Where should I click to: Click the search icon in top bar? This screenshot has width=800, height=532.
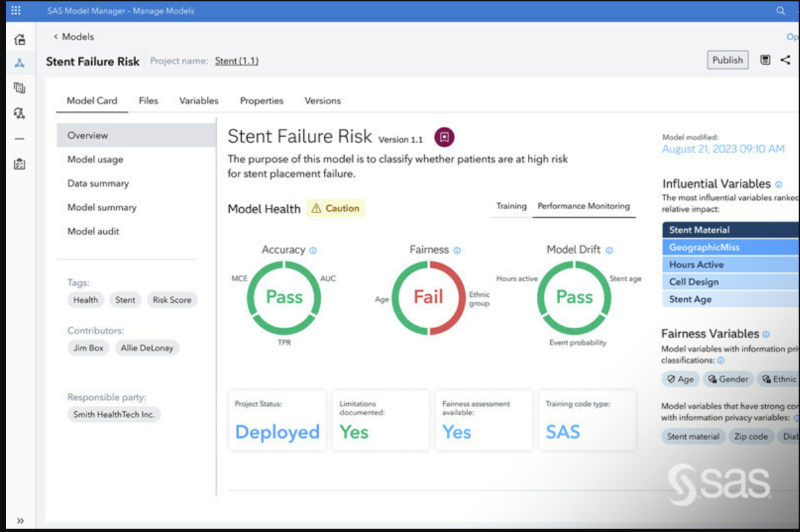click(x=780, y=11)
